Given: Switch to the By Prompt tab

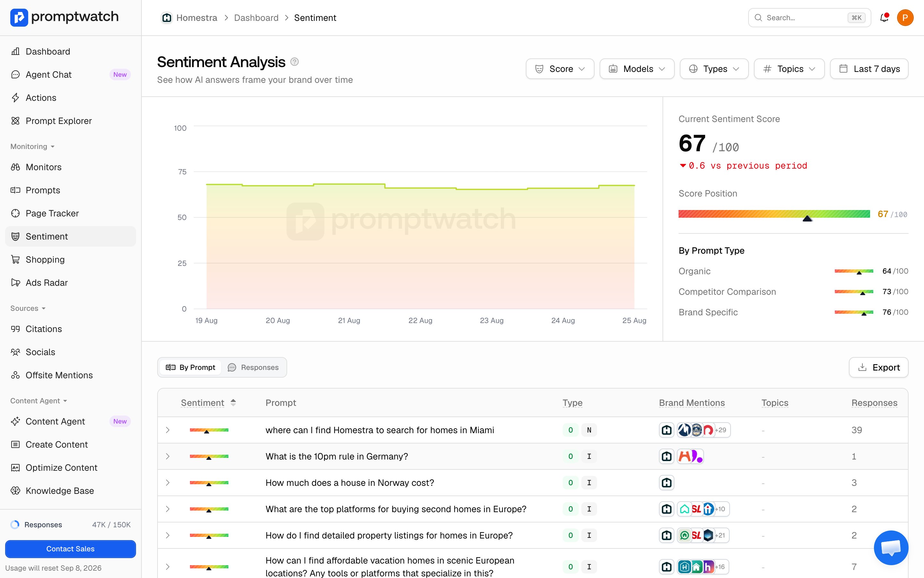Looking at the screenshot, I should point(191,367).
